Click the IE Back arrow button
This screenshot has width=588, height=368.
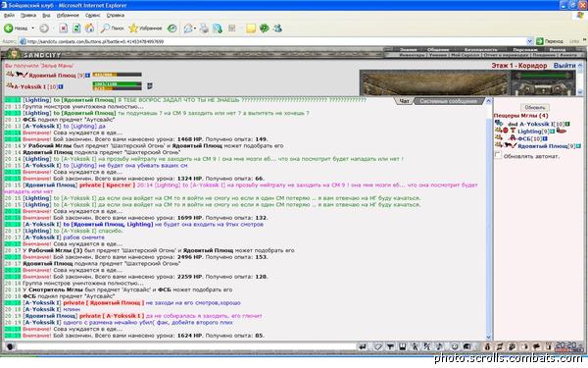[x=9, y=28]
